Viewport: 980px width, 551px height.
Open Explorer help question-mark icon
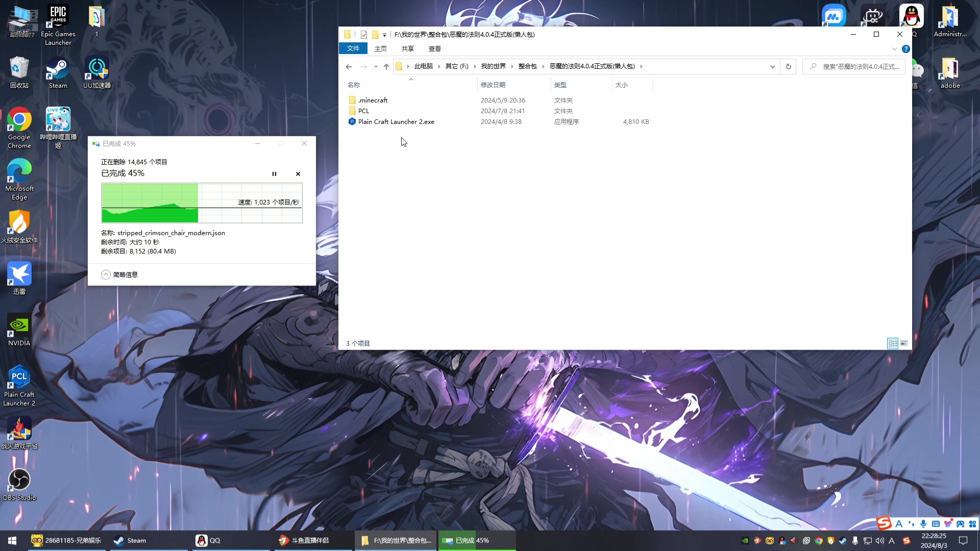point(905,49)
